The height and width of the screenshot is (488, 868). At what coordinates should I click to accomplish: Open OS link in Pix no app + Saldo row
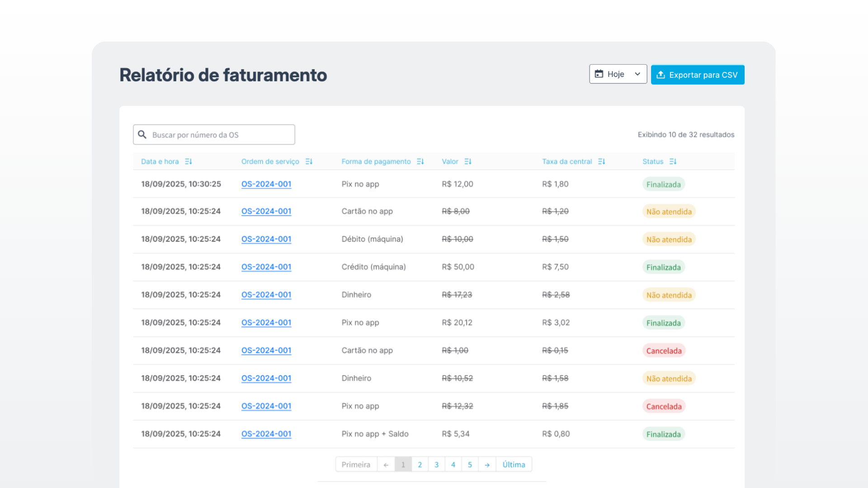click(x=266, y=434)
